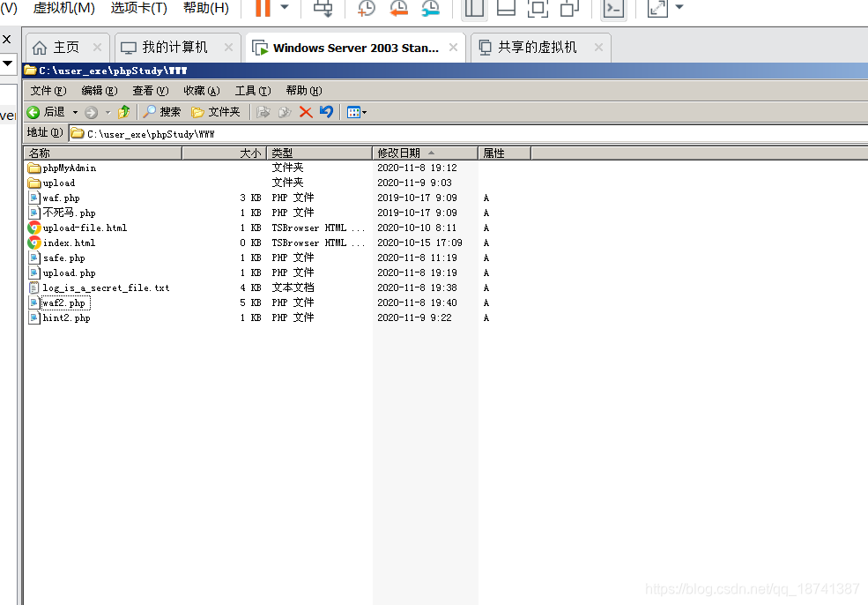The width and height of the screenshot is (868, 605).
Task: Switch to the 主页 tab
Action: (x=66, y=48)
